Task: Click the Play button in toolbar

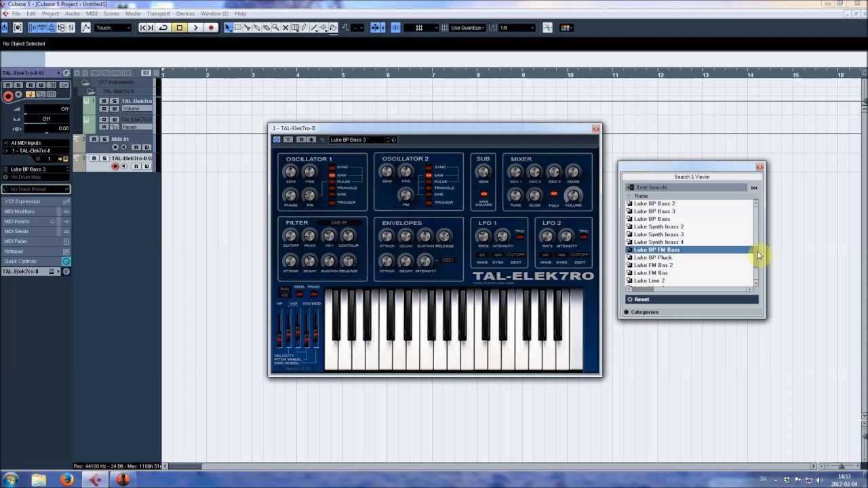Action: [x=195, y=28]
